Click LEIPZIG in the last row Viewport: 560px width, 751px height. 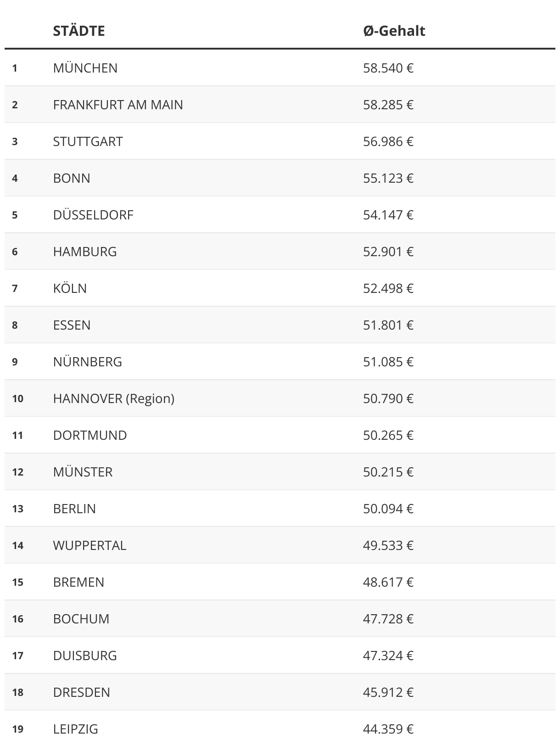[76, 729]
